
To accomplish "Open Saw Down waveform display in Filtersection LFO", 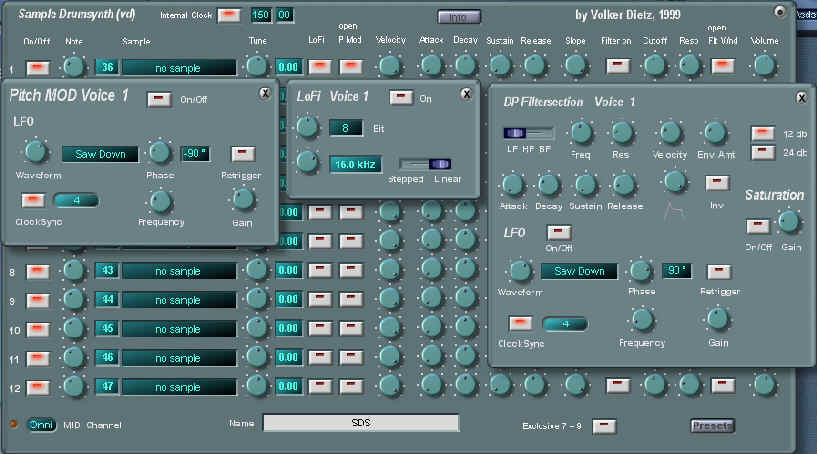I will pyautogui.click(x=579, y=271).
